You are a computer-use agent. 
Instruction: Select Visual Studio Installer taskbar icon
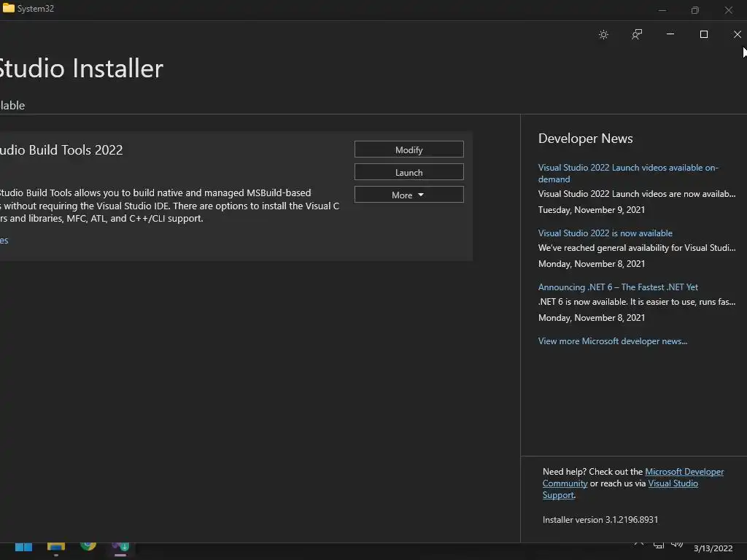tap(120, 547)
